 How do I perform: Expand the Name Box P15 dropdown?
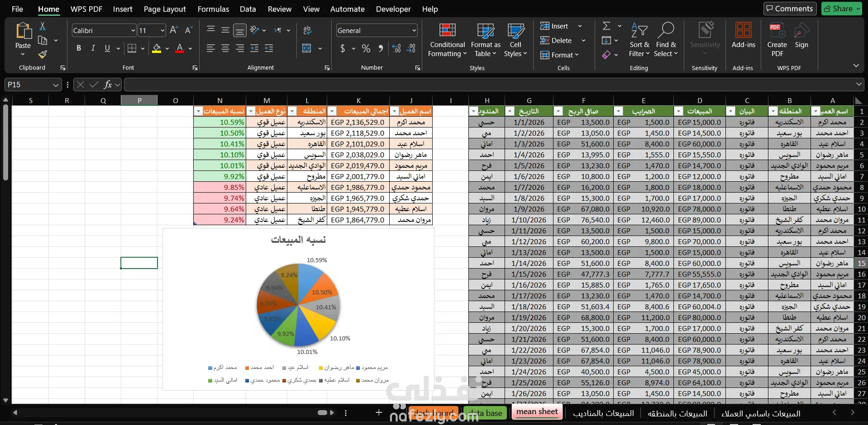pos(56,85)
